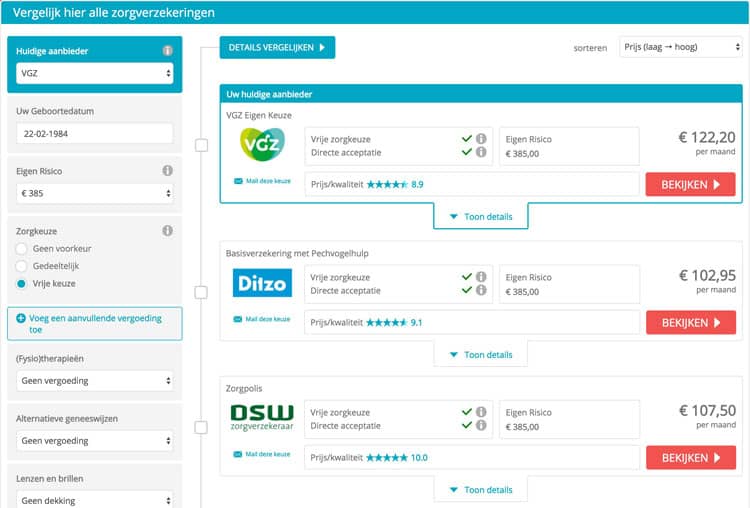The height and width of the screenshot is (508, 750).
Task: Tick compare checkbox for Ditzo Basisverzekering
Action: (201, 292)
